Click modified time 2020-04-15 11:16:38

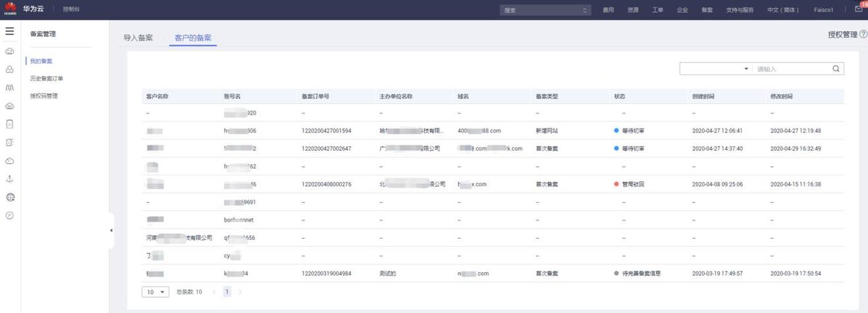pos(796,184)
